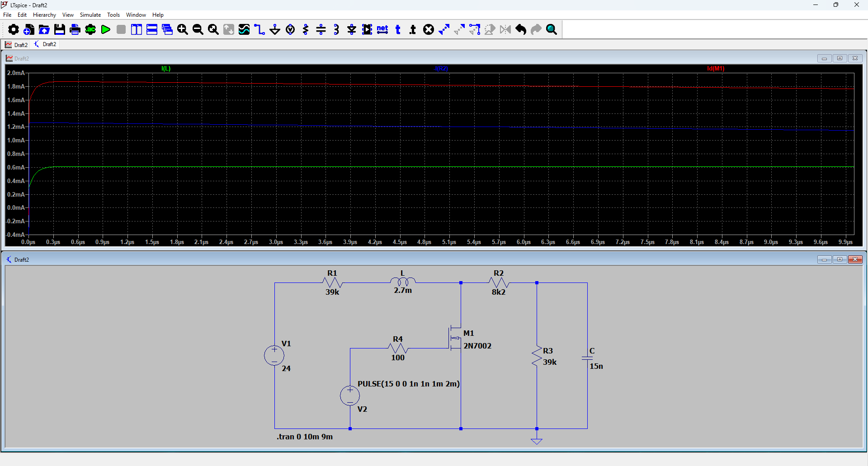Select the resistor component tool
Image resolution: width=868 pixels, height=466 pixels.
[x=306, y=30]
